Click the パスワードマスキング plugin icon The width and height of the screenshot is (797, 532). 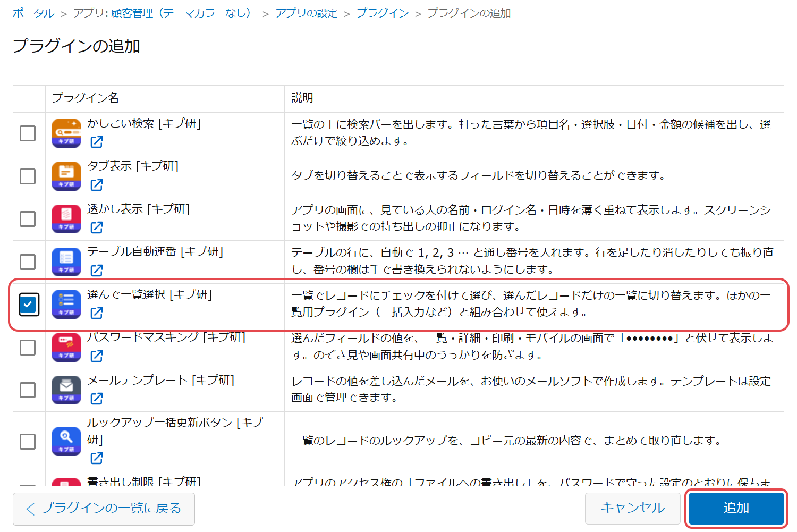point(66,348)
